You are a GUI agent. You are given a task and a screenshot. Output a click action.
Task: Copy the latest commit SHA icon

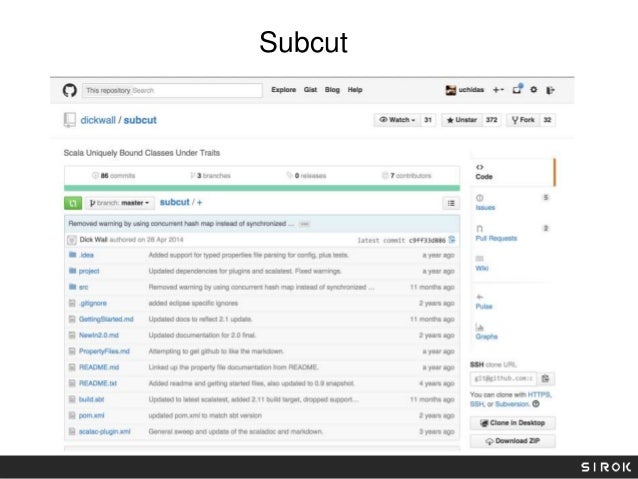tap(452, 240)
